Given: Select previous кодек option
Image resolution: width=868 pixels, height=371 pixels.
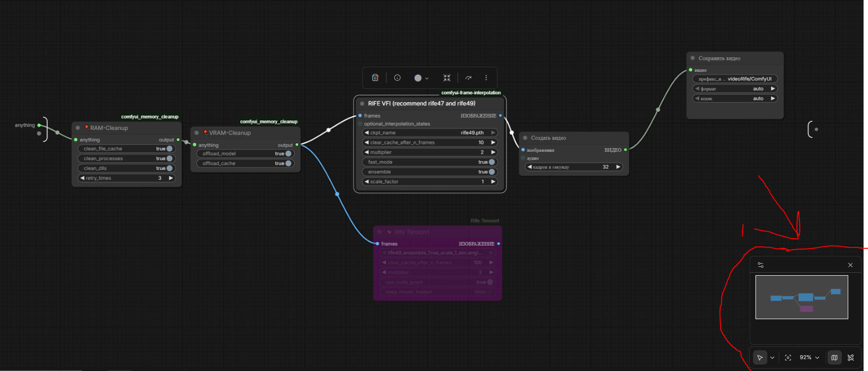Looking at the screenshot, I should pos(697,99).
